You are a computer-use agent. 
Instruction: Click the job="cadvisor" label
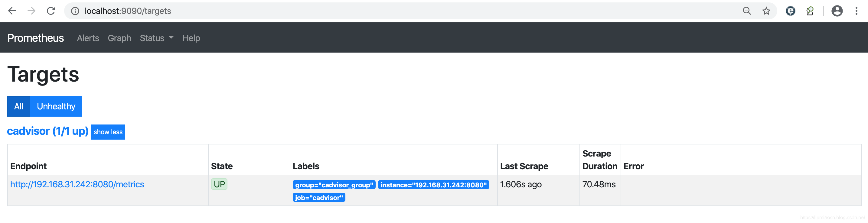tap(319, 198)
